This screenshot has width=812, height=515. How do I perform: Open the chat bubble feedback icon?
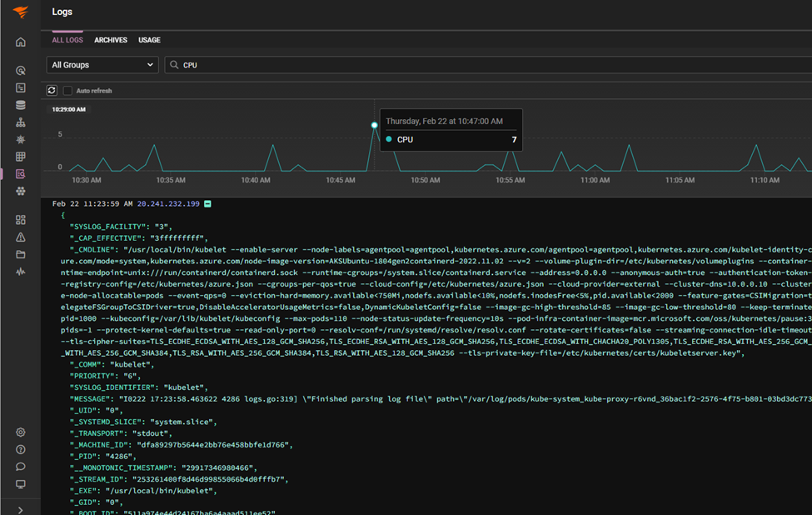tap(21, 467)
